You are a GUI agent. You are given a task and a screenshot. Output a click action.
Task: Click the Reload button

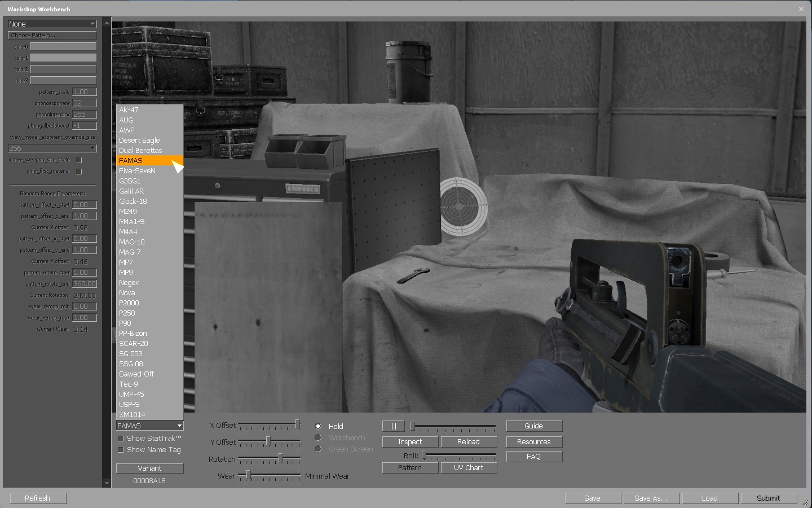pos(469,442)
